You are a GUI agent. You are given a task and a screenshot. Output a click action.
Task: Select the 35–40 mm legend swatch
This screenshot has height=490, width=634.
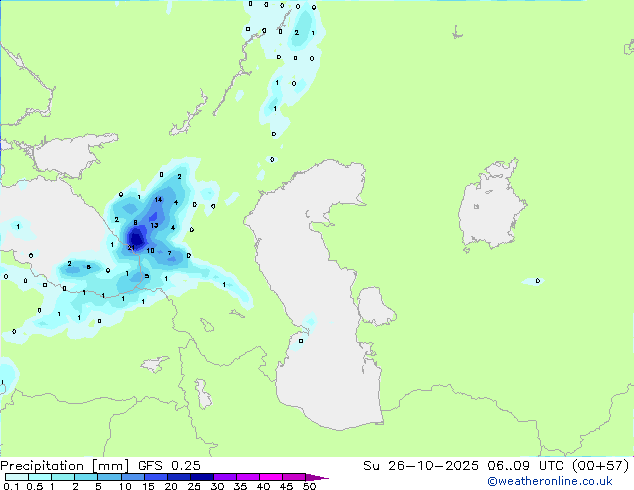[248, 477]
